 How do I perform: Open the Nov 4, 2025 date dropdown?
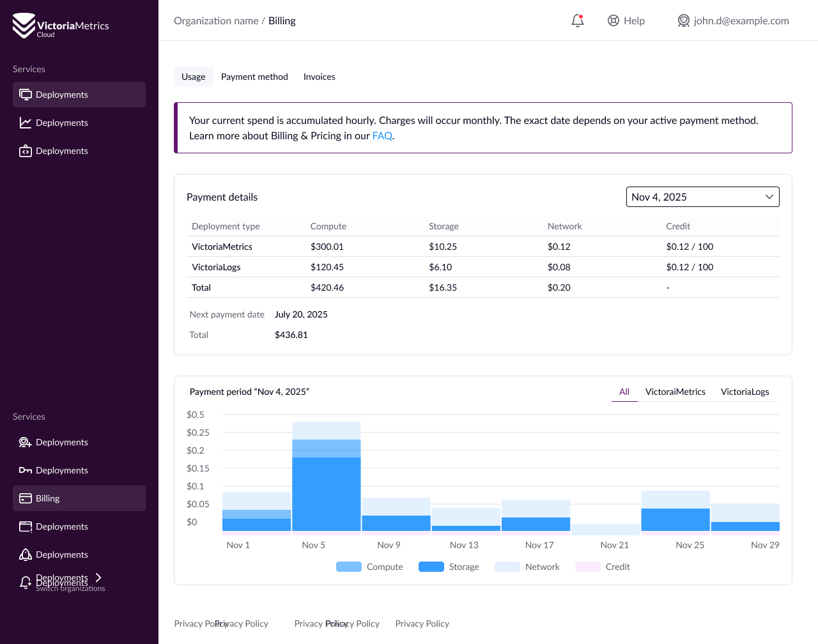[x=702, y=197]
